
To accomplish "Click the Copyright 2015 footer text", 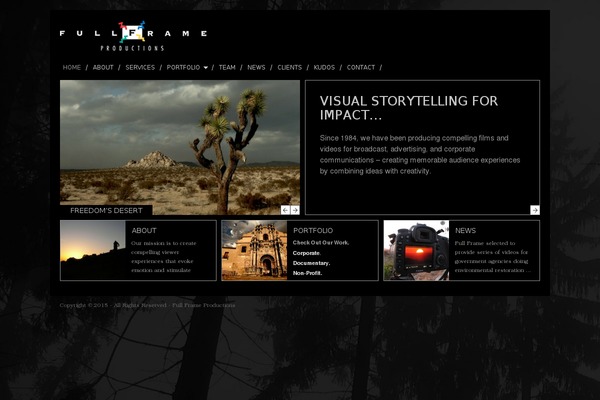I will (x=147, y=305).
